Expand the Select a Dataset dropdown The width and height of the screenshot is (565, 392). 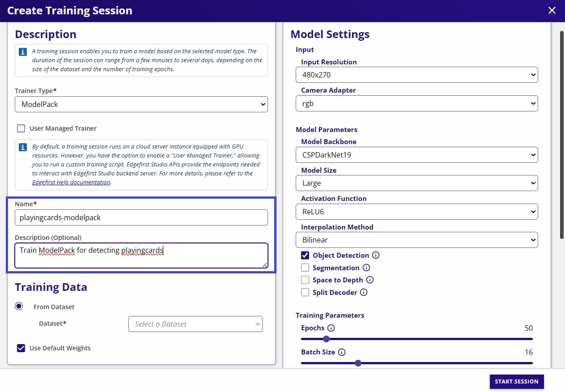(195, 324)
